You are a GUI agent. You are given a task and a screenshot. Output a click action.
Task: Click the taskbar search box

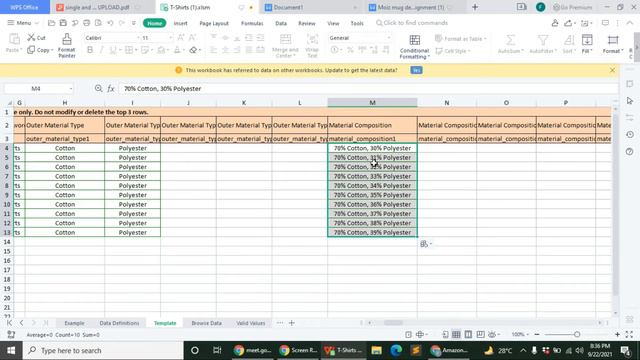(103, 350)
